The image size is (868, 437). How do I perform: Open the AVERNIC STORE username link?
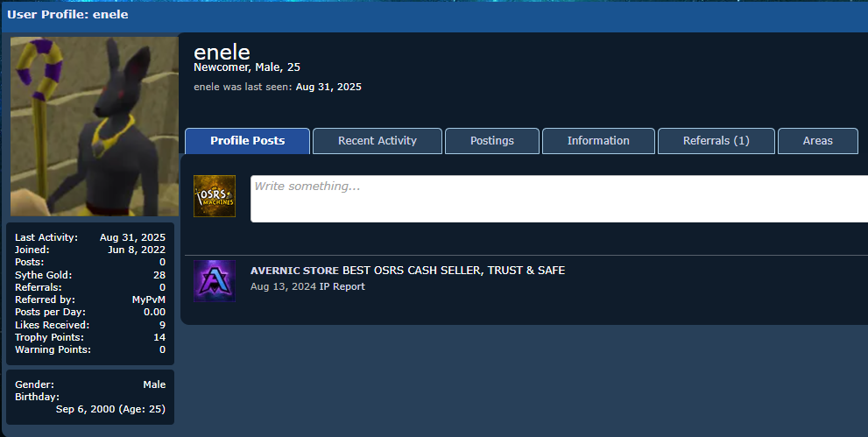pos(294,271)
